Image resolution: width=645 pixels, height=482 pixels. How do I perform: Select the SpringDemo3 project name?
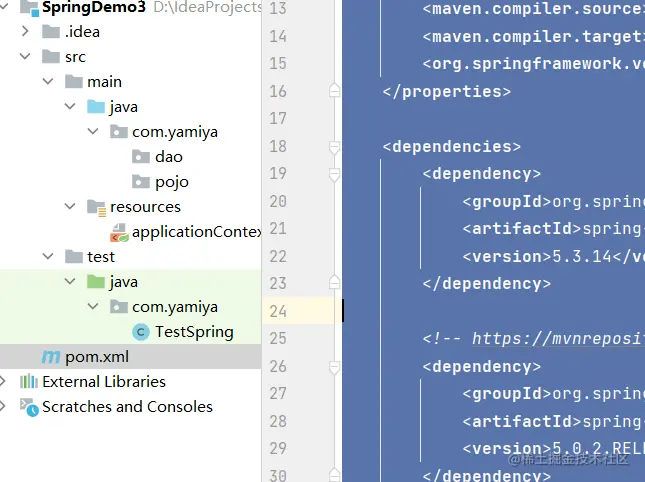click(94, 7)
